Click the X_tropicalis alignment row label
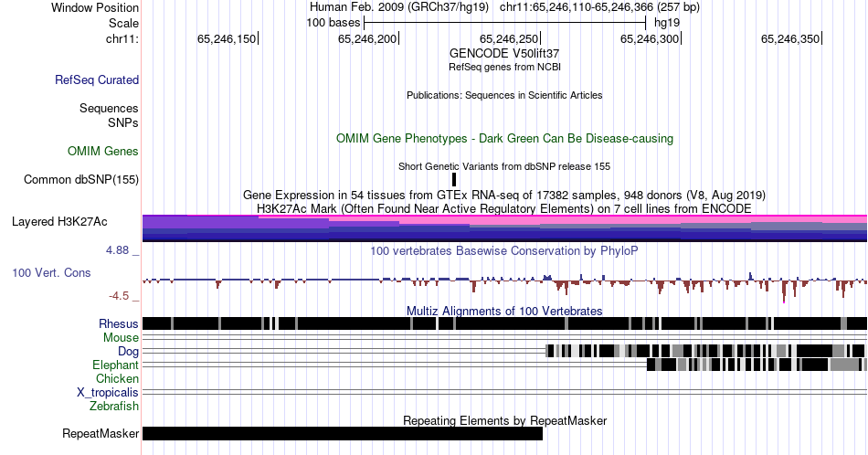Screen dimensions: 868x455 pyautogui.click(x=108, y=393)
